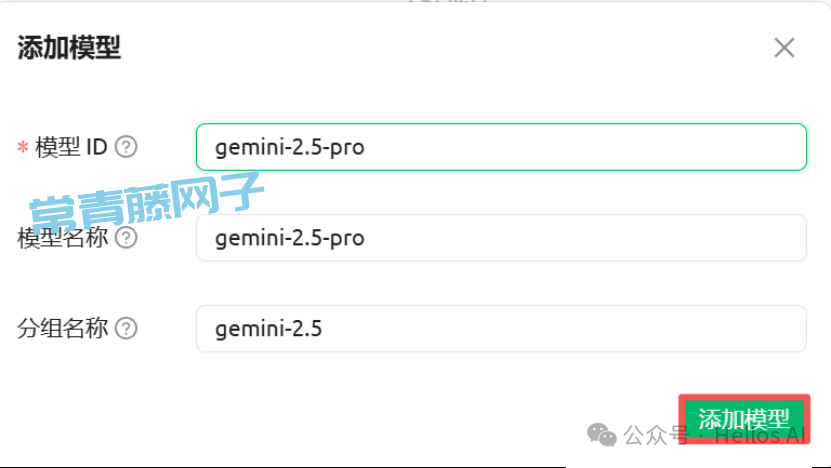Place cursor in the highlighted field's gemini-2.5-pro text
Viewport: 831px width, 468px height.
coord(290,148)
